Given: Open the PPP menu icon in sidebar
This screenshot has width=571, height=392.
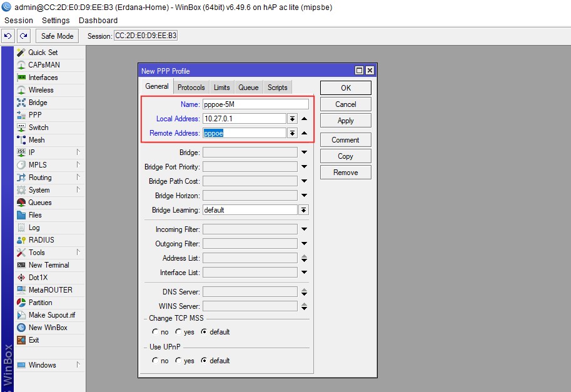Looking at the screenshot, I should (21, 115).
